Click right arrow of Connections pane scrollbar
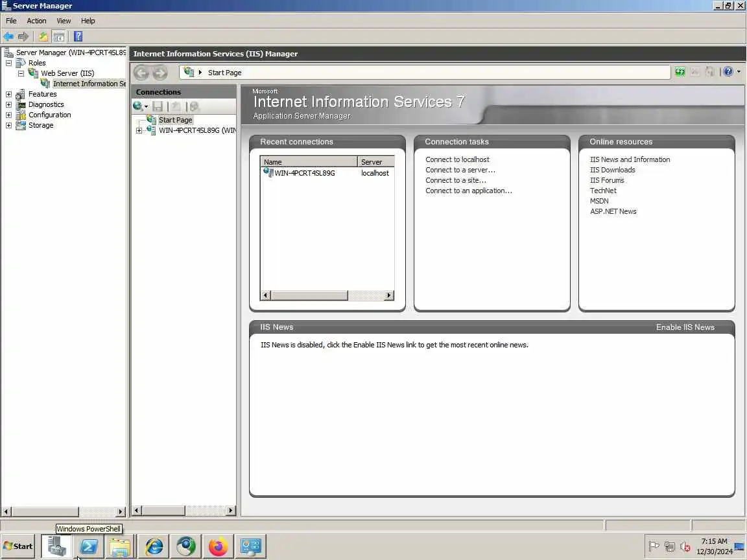Image resolution: width=747 pixels, height=560 pixels. 231,511
